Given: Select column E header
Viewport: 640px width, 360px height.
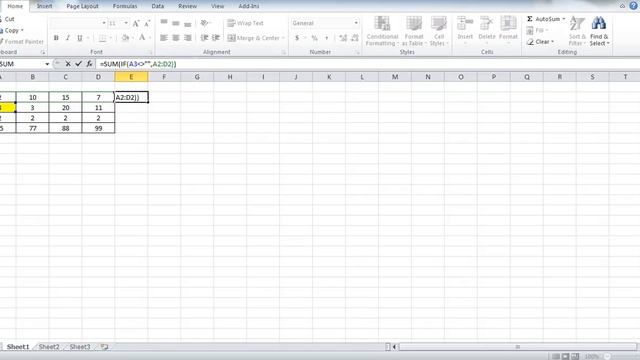Looking at the screenshot, I should pyautogui.click(x=131, y=77).
